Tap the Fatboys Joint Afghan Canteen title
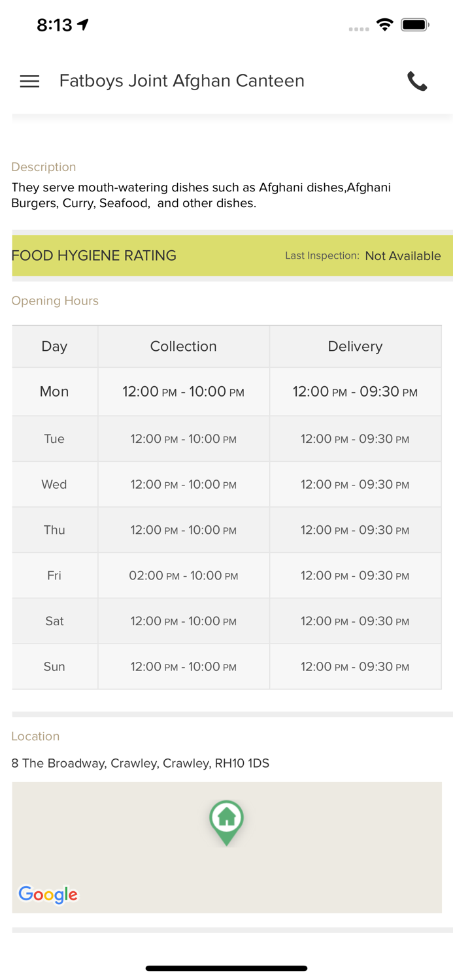The width and height of the screenshot is (453, 980). tap(182, 81)
